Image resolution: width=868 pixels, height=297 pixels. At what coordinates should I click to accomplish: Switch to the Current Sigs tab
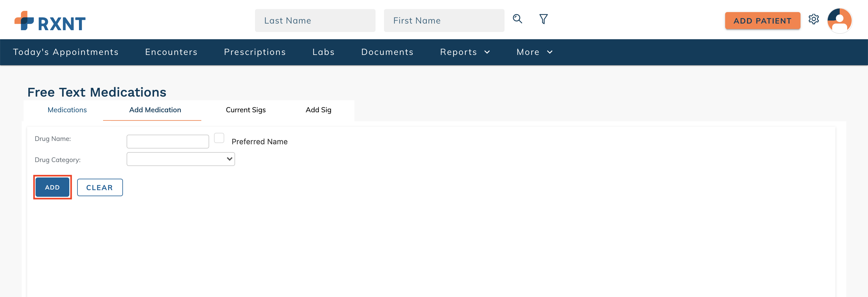click(246, 110)
